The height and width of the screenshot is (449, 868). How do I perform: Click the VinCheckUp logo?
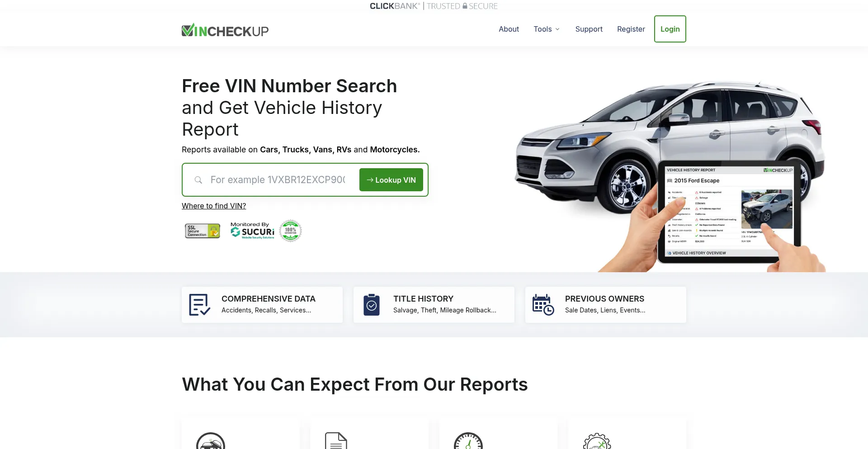tap(225, 30)
